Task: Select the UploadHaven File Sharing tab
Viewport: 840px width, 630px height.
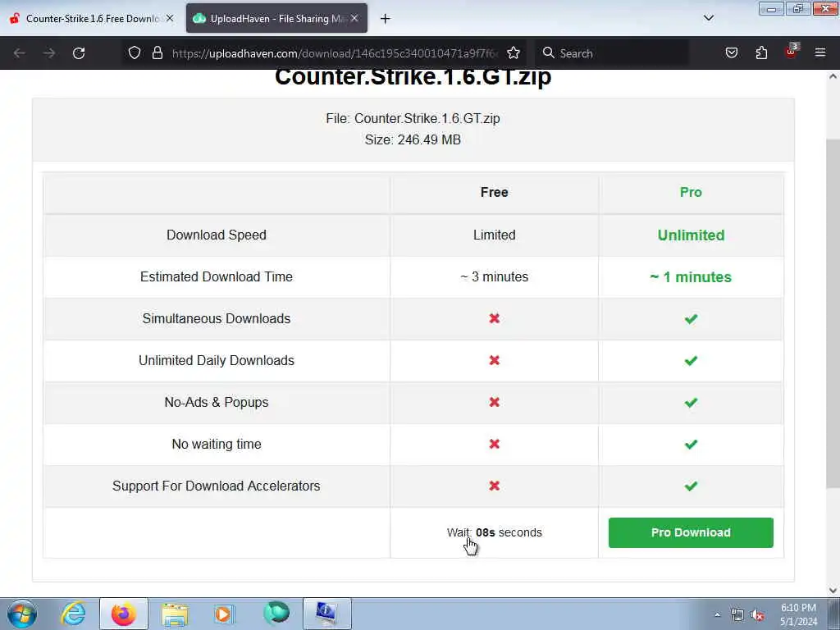Action: coord(276,19)
